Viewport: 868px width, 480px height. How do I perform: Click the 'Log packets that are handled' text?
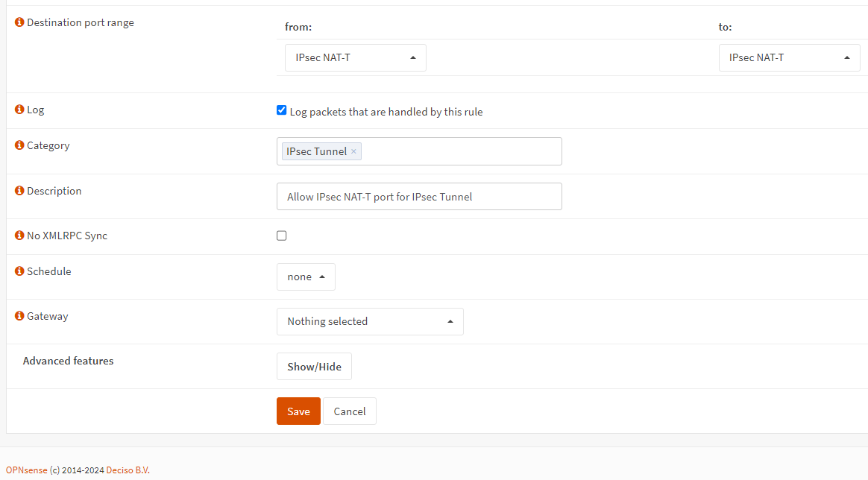(x=386, y=112)
